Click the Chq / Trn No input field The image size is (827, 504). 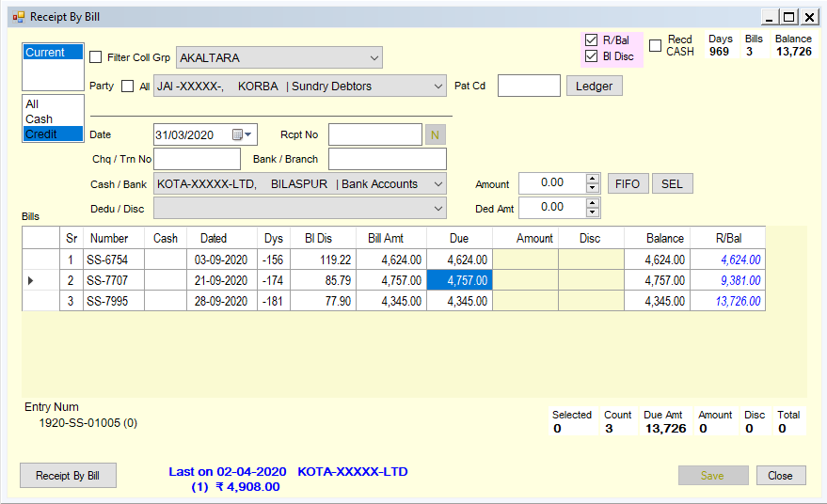point(197,159)
